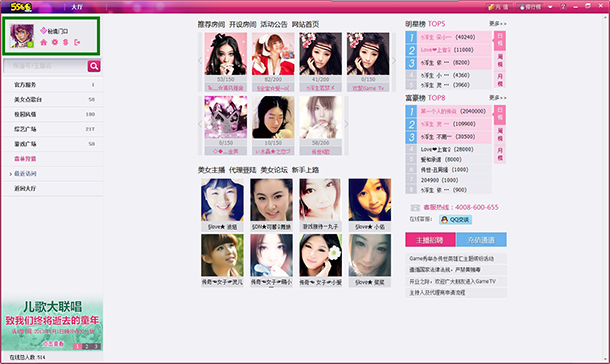Open room thumbnail showing 58/200
Viewport: 610px width, 364px height.
tap(321, 117)
